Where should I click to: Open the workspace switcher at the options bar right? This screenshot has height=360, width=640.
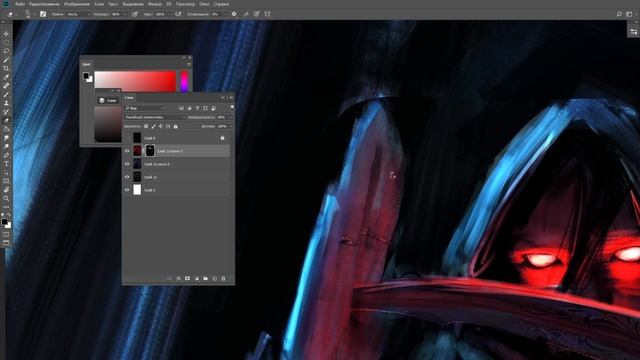tap(629, 14)
